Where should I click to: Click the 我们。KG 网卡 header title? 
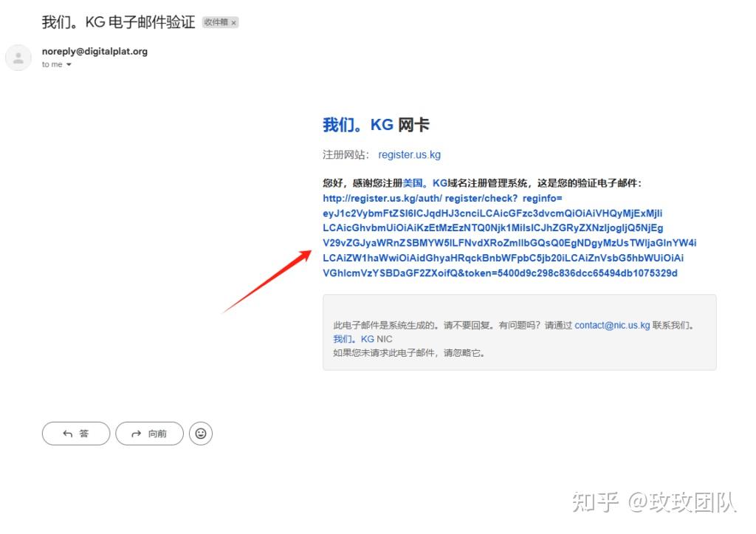tap(376, 125)
